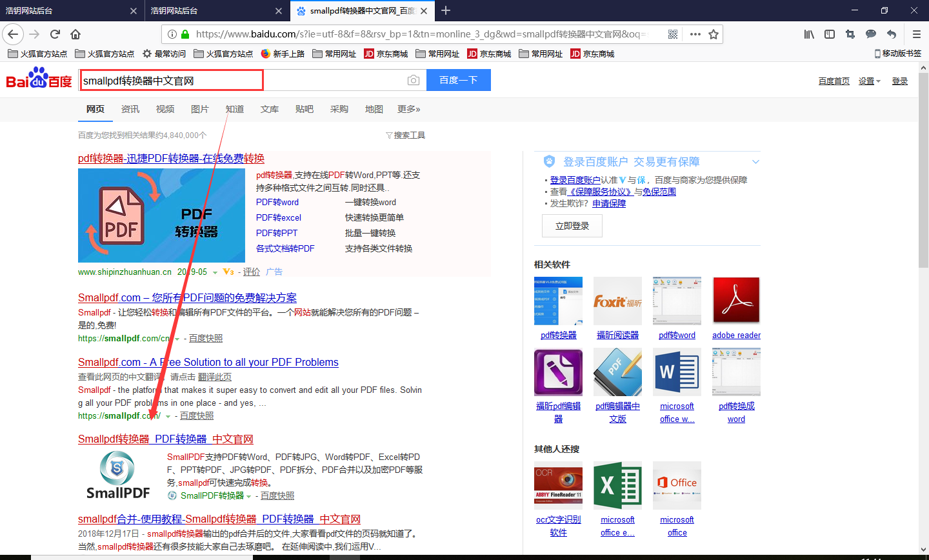Viewport: 929px width, 560px height.
Task: Expand arrow next to shipinzhuanhuan.cn date
Action: click(x=215, y=272)
